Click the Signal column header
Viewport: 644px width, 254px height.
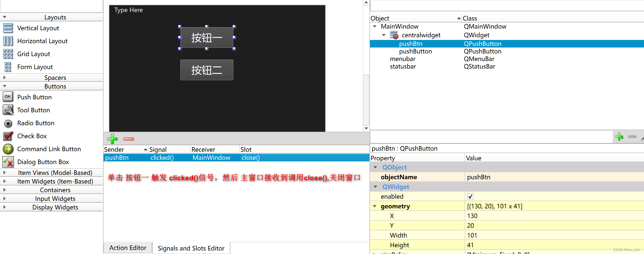tap(169, 149)
